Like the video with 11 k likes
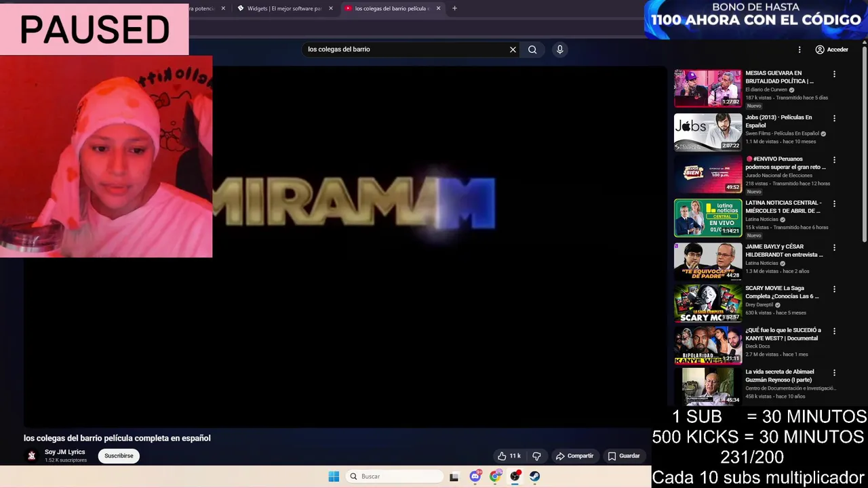Viewport: 868px width, 488px height. (509, 456)
